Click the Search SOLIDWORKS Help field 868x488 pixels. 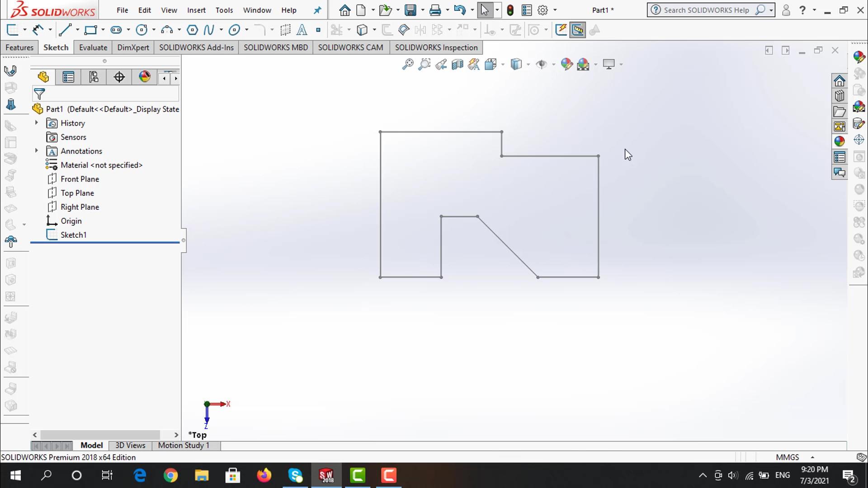coord(706,10)
